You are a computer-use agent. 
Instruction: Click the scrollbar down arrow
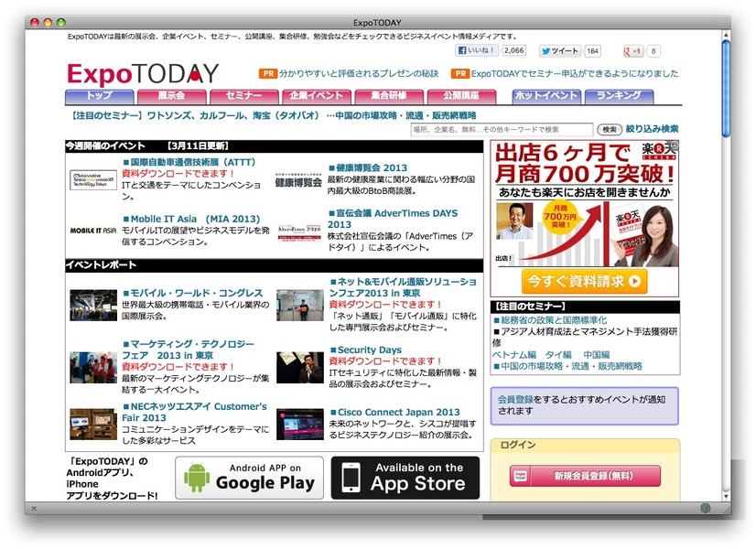pos(726,497)
